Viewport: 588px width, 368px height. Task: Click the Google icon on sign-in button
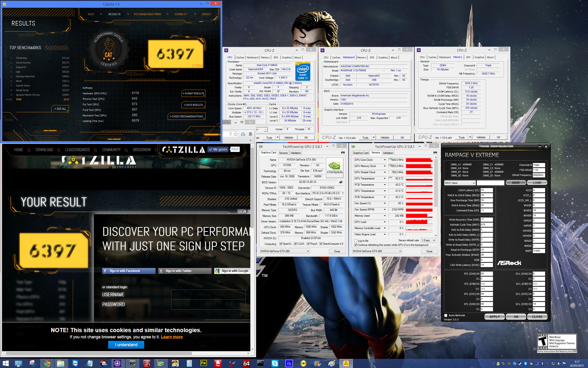217,271
